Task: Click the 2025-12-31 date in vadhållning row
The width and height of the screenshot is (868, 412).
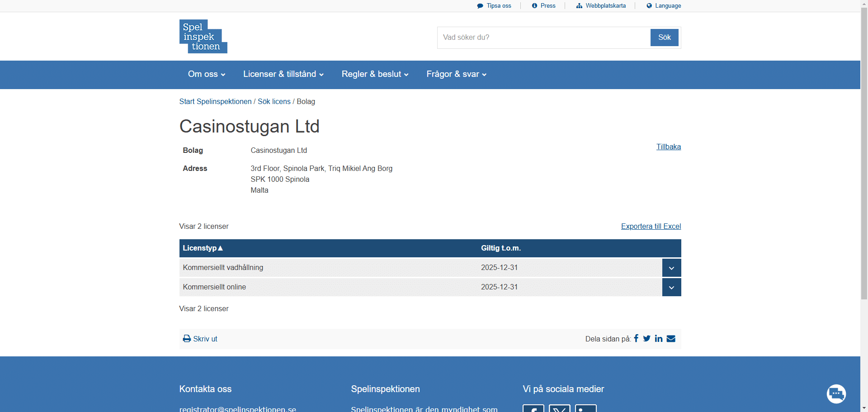Action: pos(499,268)
